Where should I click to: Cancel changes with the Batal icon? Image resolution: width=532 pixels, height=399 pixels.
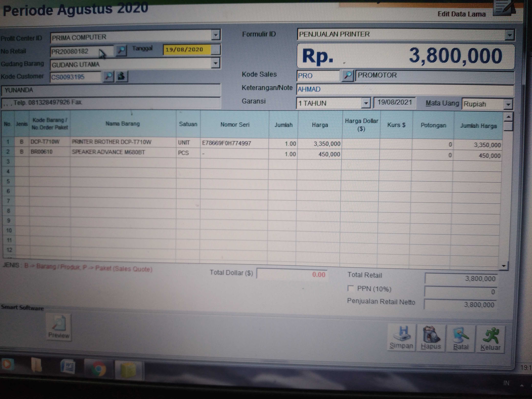coord(461,339)
